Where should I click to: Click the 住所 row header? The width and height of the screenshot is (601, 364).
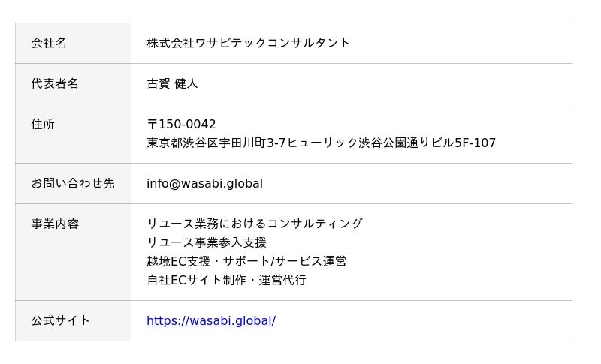click(x=43, y=124)
